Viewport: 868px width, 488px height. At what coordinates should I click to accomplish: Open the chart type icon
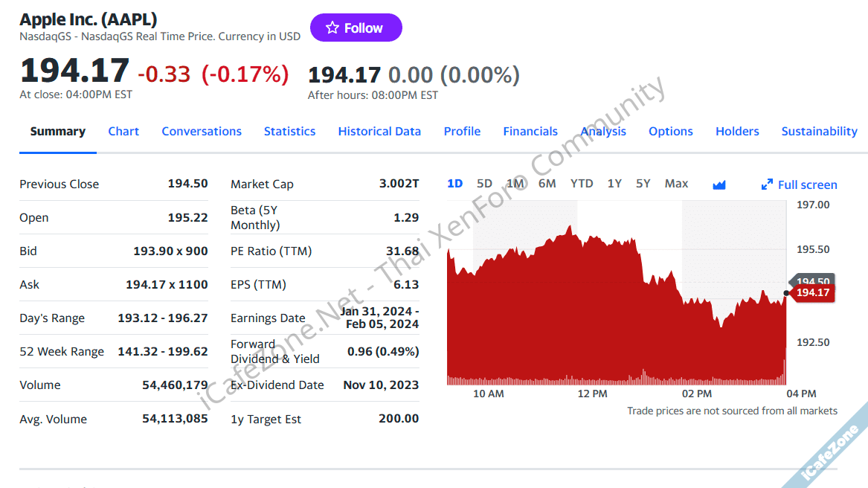point(718,184)
